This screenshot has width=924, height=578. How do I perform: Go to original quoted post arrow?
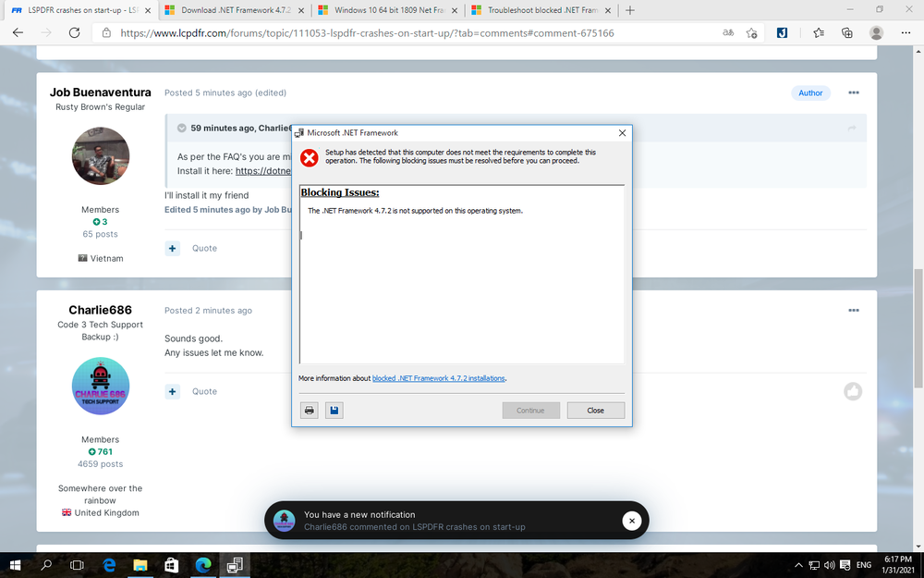(x=852, y=128)
